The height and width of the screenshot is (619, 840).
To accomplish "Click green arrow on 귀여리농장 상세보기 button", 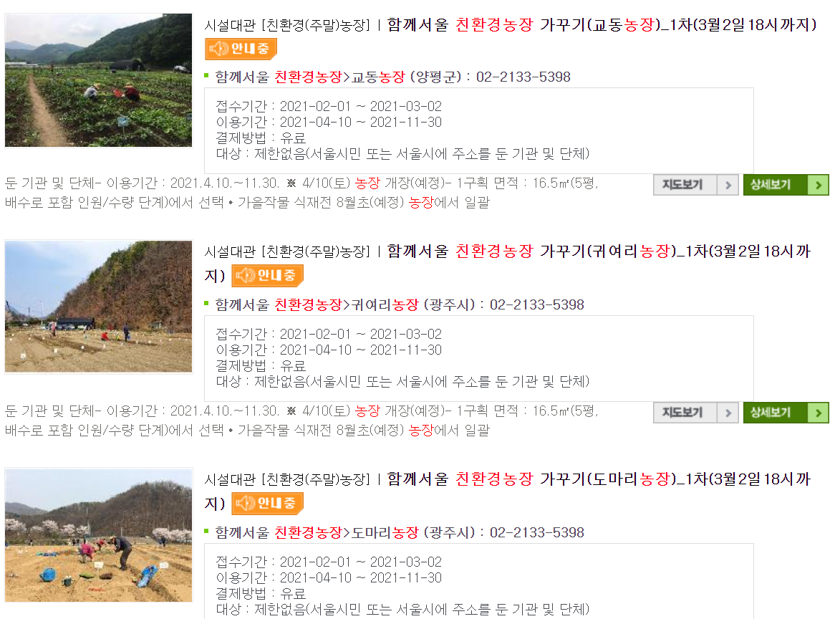I will click(x=818, y=413).
